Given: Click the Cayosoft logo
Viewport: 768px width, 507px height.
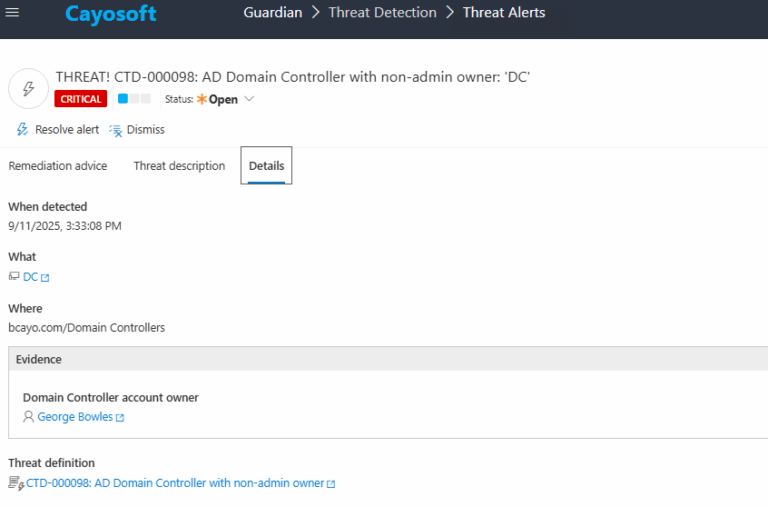Looking at the screenshot, I should [x=111, y=14].
